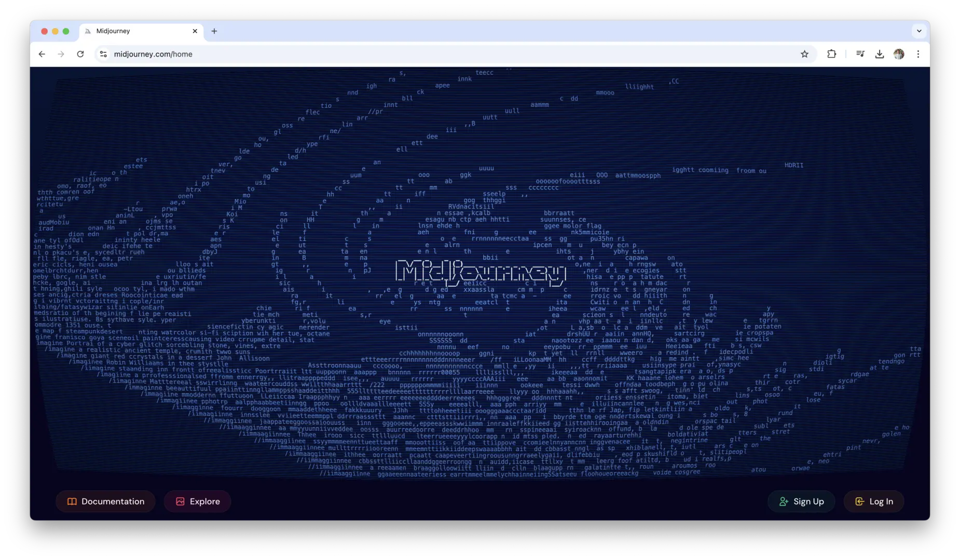The height and width of the screenshot is (560, 960).
Task: Open the Explore gallery
Action: 197,501
